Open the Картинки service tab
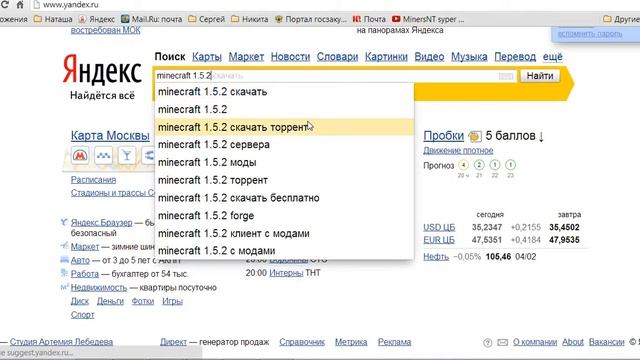 click(x=386, y=57)
